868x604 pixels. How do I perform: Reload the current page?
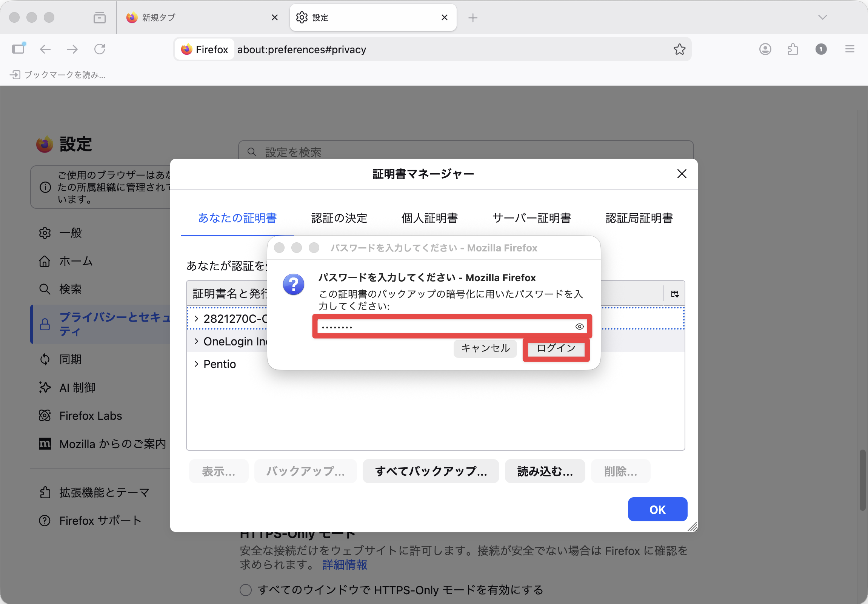[100, 49]
